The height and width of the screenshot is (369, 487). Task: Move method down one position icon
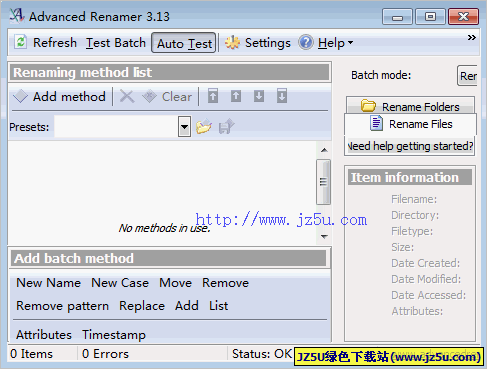[x=259, y=96]
